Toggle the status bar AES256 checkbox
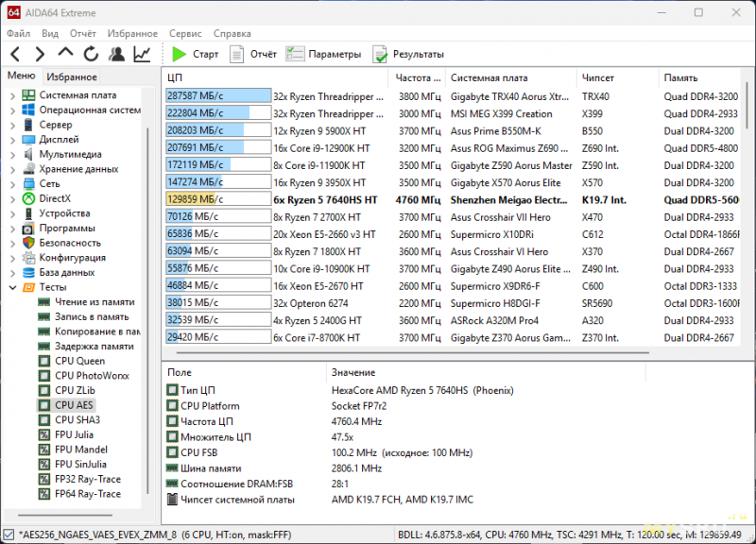756x544 pixels. tap(9, 535)
